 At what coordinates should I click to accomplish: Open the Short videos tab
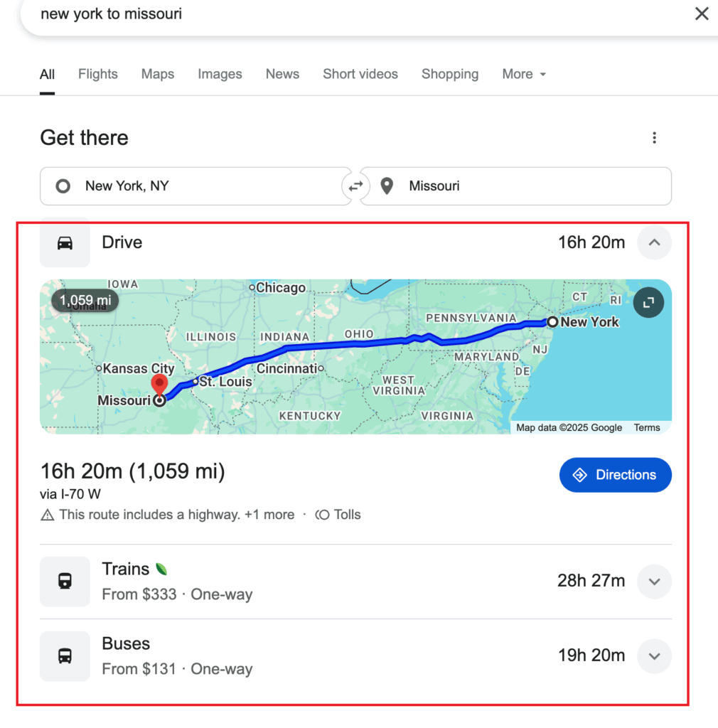point(360,74)
